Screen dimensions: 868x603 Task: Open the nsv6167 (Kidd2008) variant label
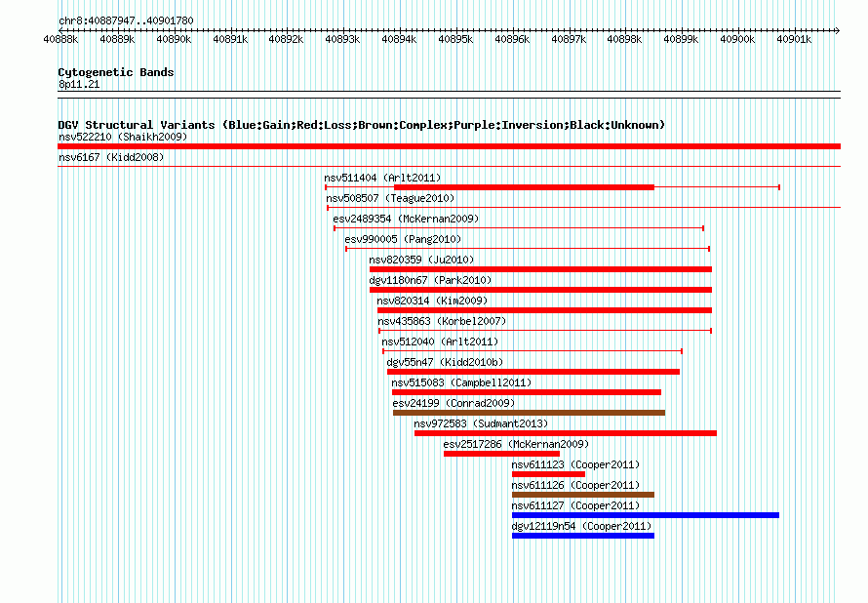[x=111, y=157]
